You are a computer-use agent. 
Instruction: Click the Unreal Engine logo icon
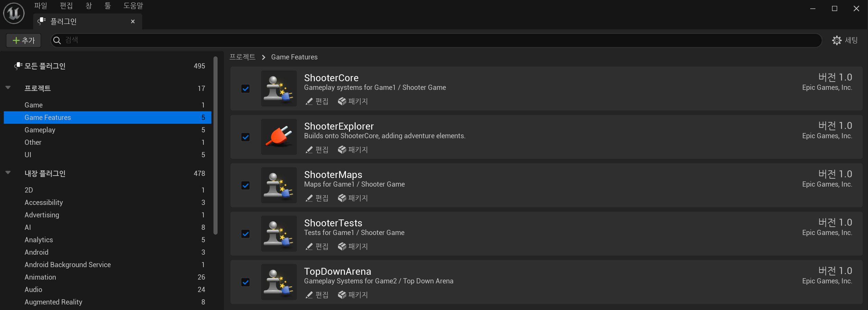pyautogui.click(x=14, y=13)
